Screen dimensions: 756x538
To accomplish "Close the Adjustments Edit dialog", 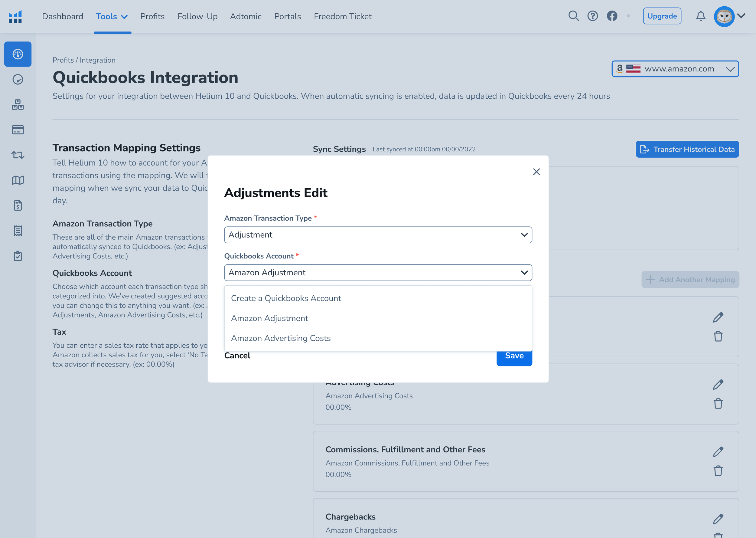I will pyautogui.click(x=536, y=172).
